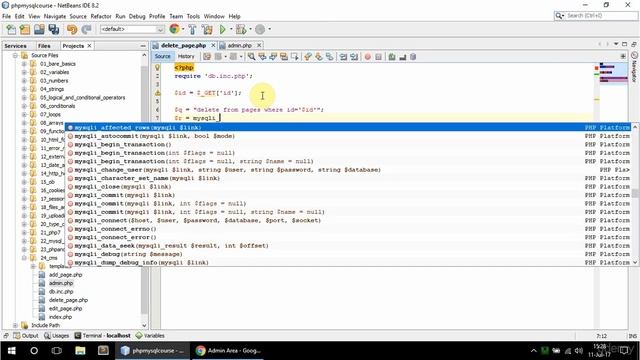This screenshot has width=640, height=360.
Task: Open the browser selection dropdown arrow
Action: pyautogui.click(x=183, y=29)
